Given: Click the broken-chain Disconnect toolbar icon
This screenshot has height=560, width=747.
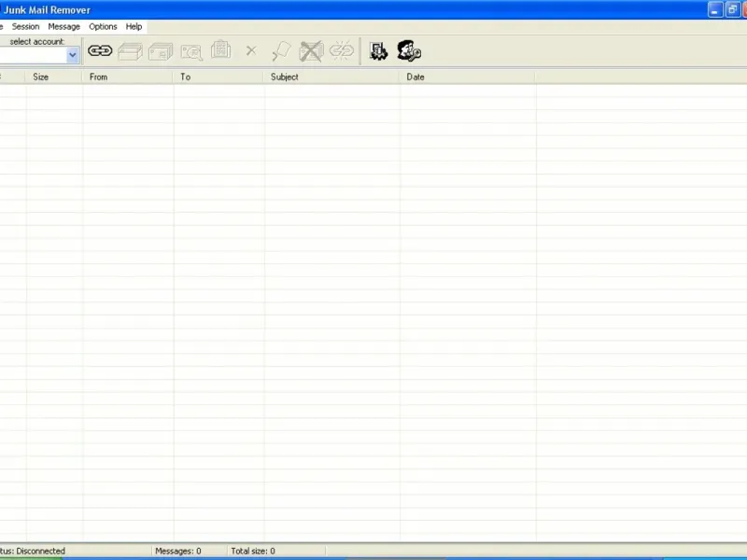Looking at the screenshot, I should [341, 50].
